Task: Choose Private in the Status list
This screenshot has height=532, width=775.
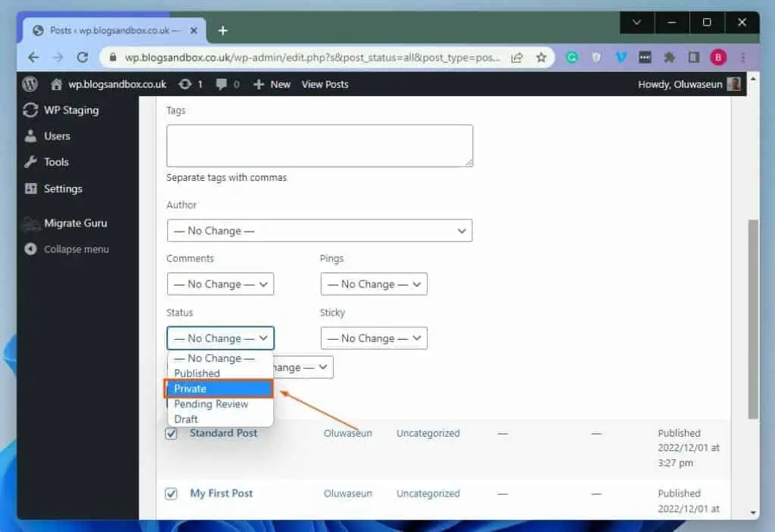Action: [x=219, y=389]
